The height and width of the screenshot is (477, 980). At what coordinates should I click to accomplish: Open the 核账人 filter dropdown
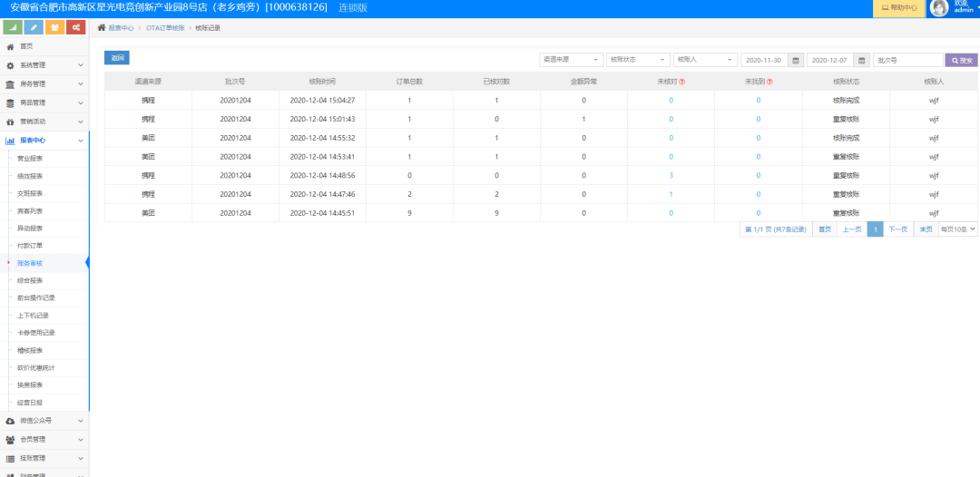coord(705,60)
